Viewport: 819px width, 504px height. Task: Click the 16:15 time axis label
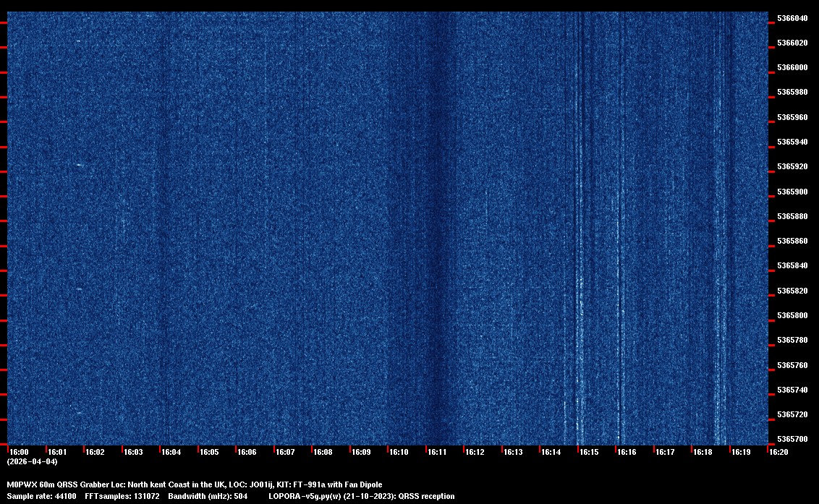pos(589,452)
